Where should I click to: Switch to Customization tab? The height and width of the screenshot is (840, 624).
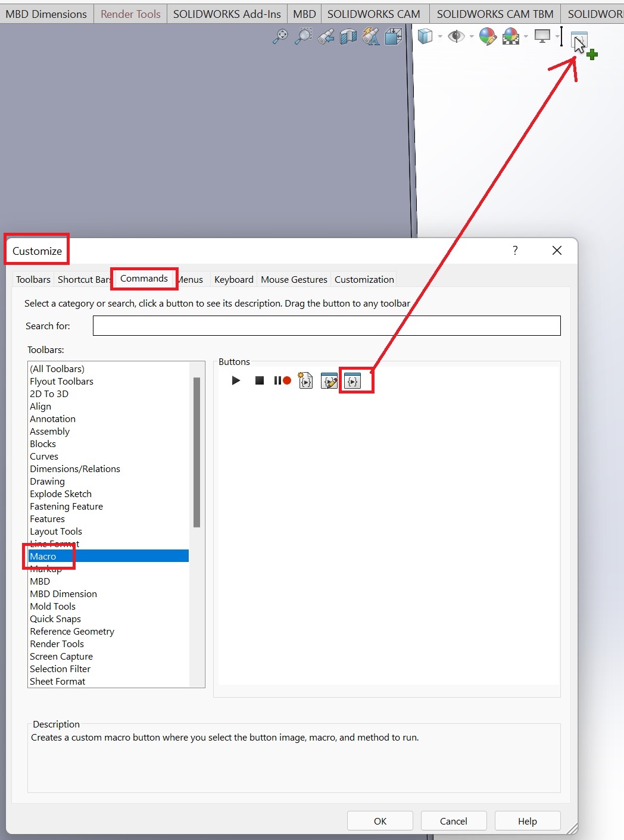coord(364,279)
